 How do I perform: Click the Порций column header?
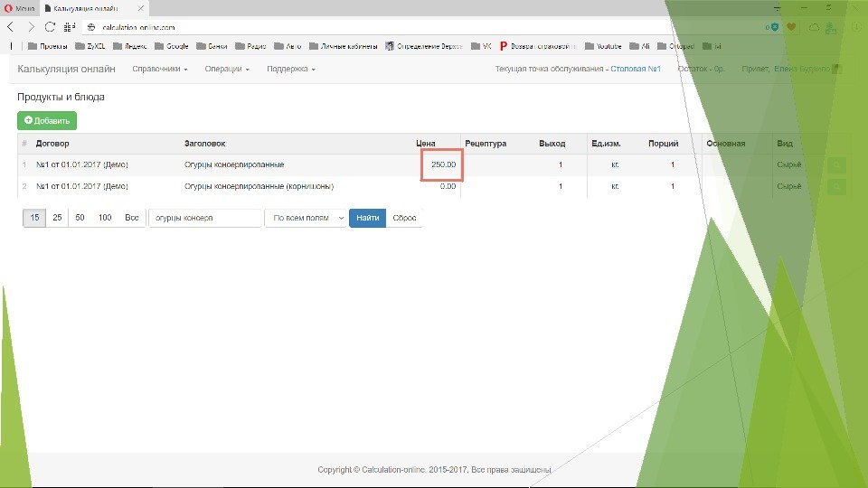663,144
